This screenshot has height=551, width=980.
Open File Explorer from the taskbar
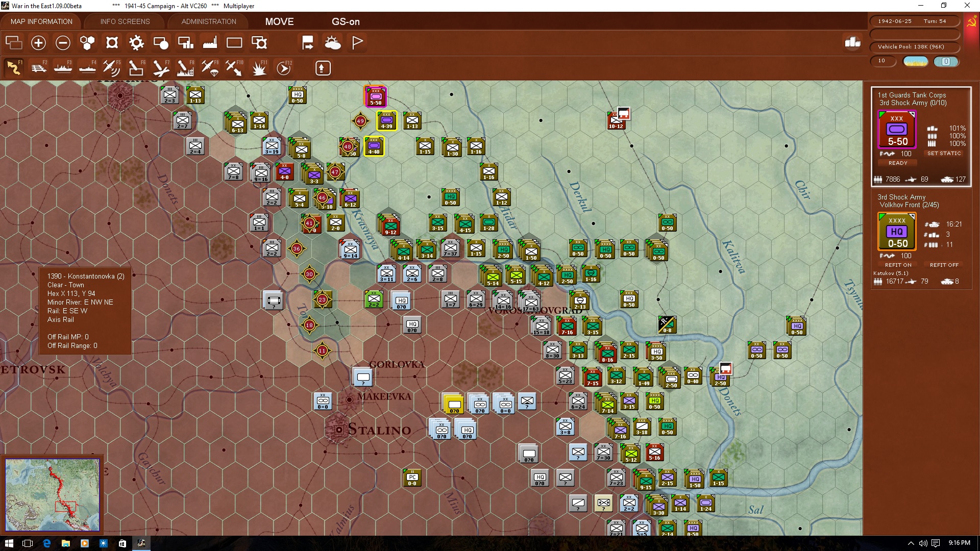[x=66, y=543]
